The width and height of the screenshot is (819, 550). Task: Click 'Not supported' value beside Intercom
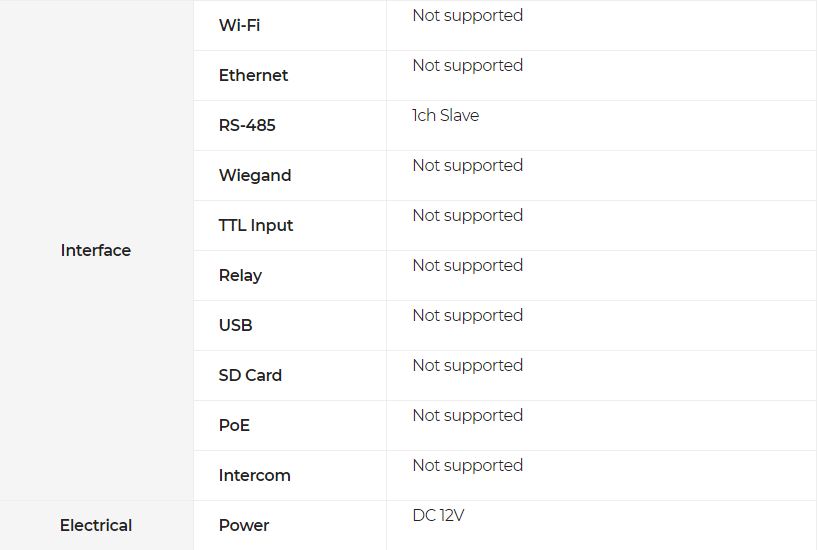click(x=467, y=465)
